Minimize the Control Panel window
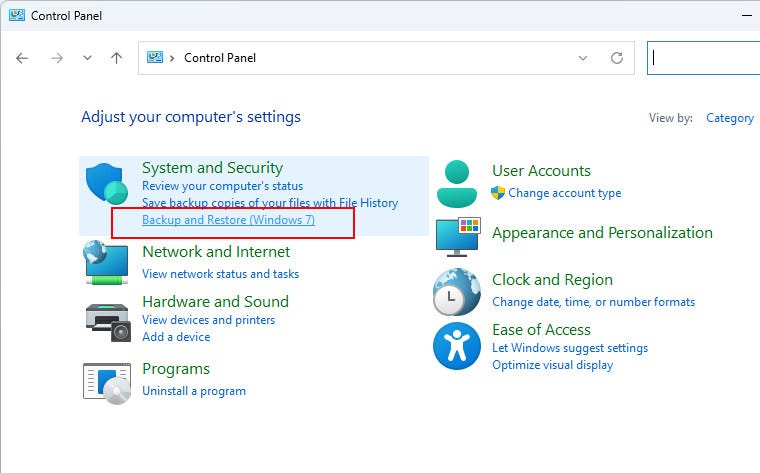This screenshot has height=473, width=760. point(747,16)
